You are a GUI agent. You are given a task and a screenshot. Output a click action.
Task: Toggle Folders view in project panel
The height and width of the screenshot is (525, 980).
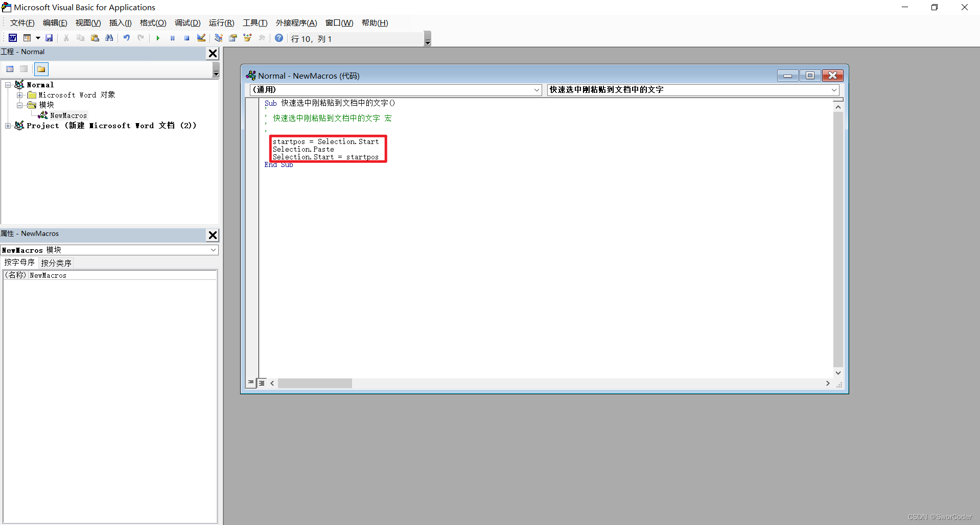tap(41, 69)
